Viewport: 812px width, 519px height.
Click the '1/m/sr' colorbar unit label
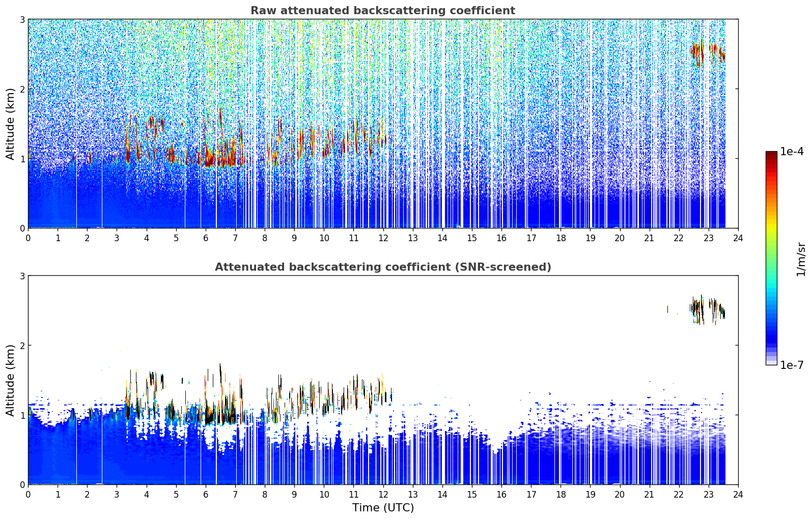(801, 259)
